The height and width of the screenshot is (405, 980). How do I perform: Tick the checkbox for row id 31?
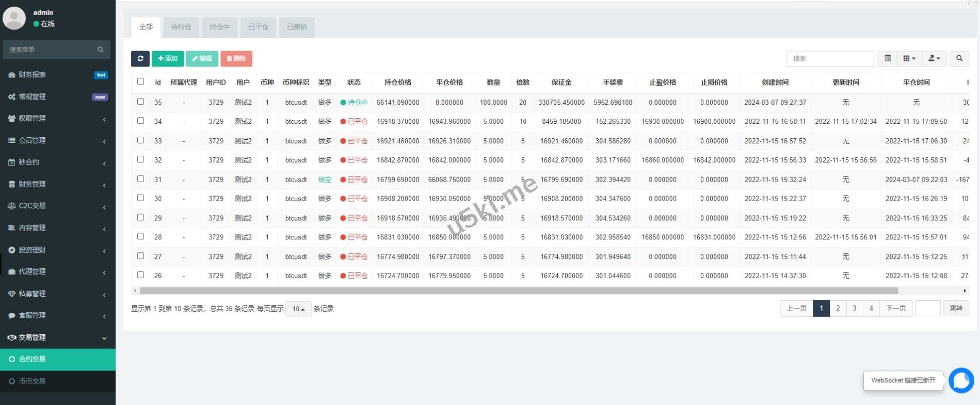click(140, 179)
